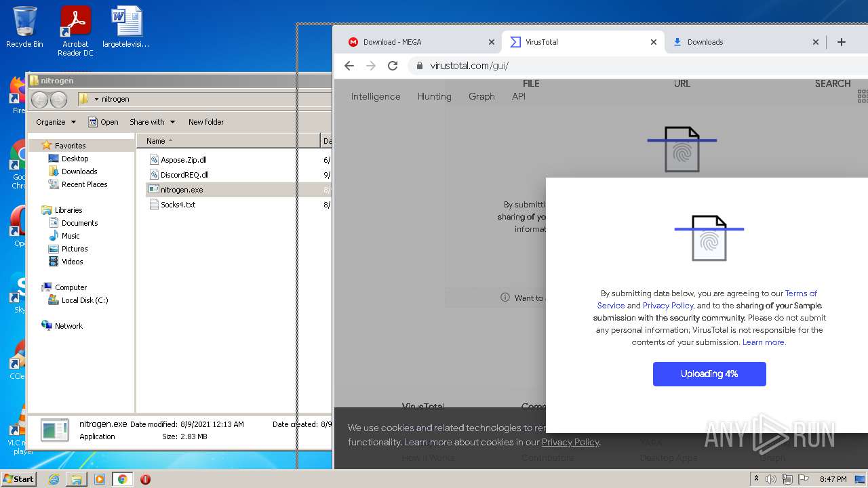Screen dimensions: 868x488
Task: Open the Share with dropdown
Action: (x=152, y=122)
